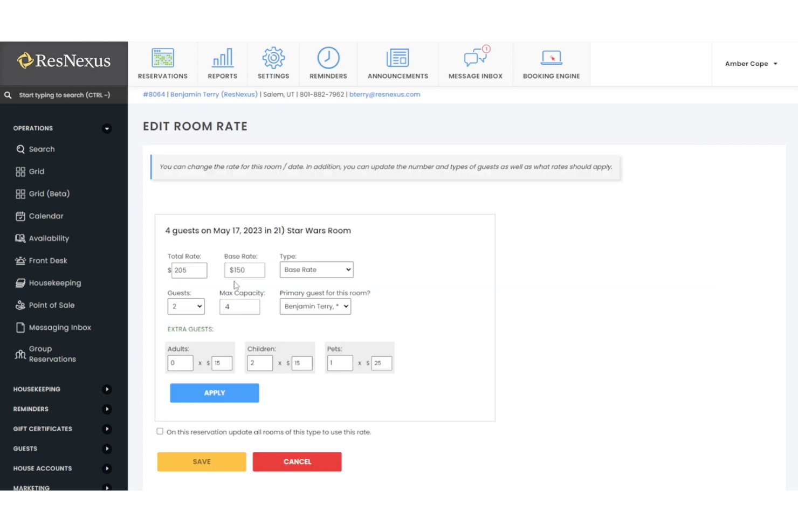Enable updating all rooms of this type
Image resolution: width=798 pixels, height=532 pixels.
pos(160,431)
